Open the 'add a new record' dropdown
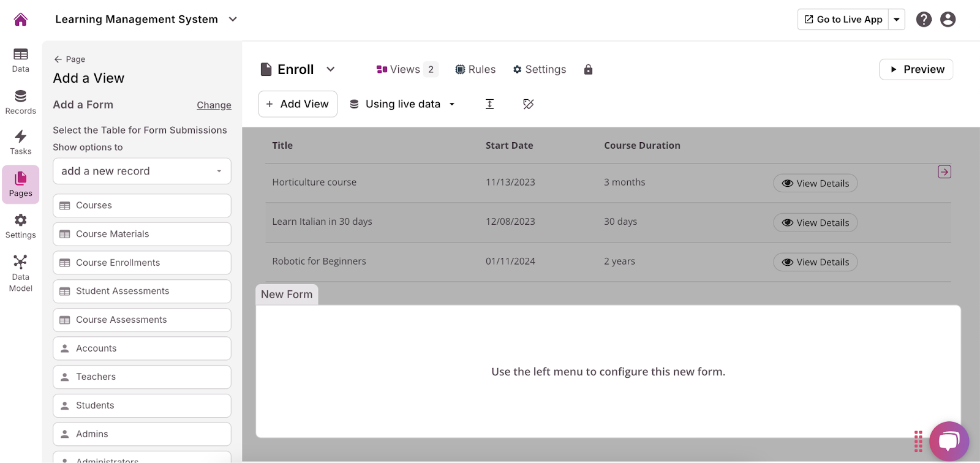Image resolution: width=980 pixels, height=463 pixels. pyautogui.click(x=142, y=171)
